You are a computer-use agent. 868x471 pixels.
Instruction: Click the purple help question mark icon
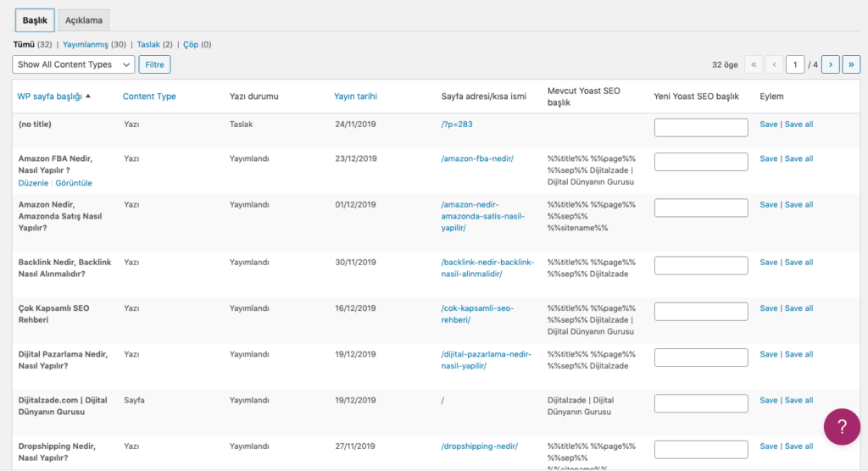pyautogui.click(x=842, y=425)
